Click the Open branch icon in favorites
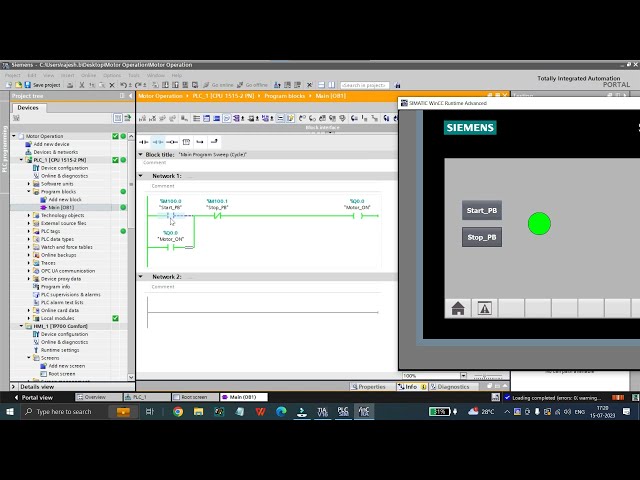Image resolution: width=640 pixels, height=480 pixels. 200,142
